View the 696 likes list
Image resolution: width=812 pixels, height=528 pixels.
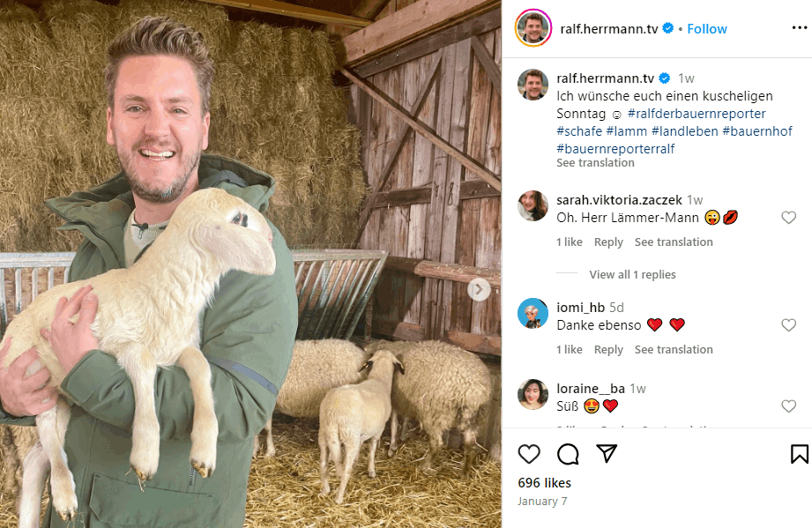pos(545,483)
